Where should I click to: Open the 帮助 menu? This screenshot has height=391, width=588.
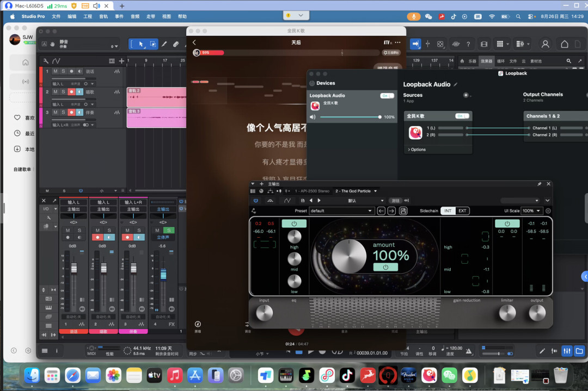[182, 16]
